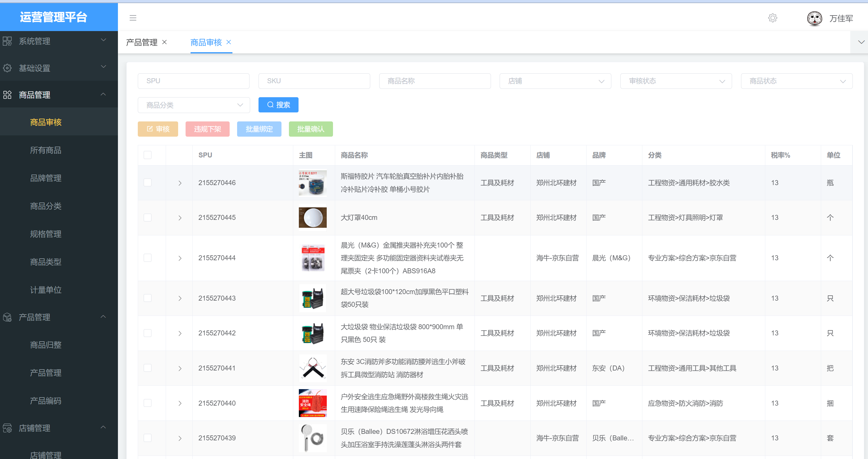The width and height of the screenshot is (868, 459).
Task: Focus the SKU search input
Action: (314, 81)
